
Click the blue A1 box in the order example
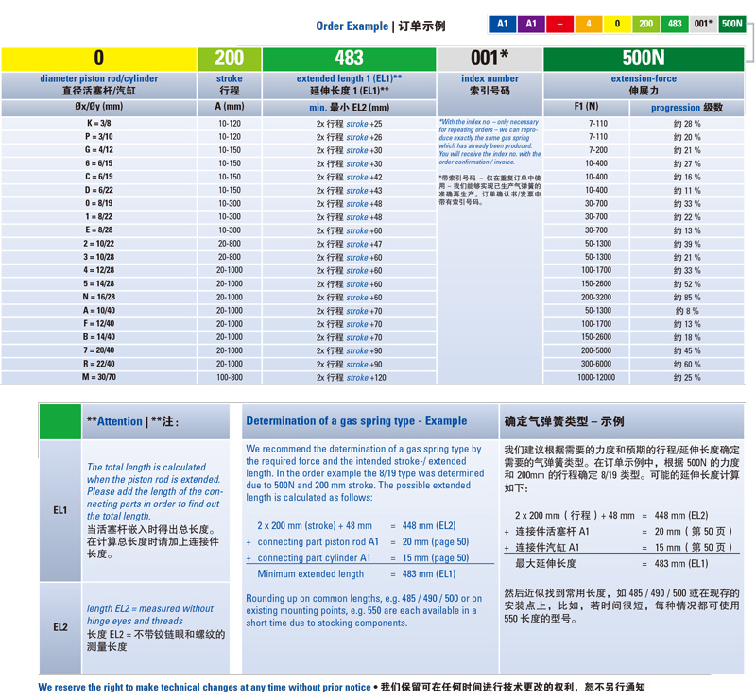tap(503, 24)
